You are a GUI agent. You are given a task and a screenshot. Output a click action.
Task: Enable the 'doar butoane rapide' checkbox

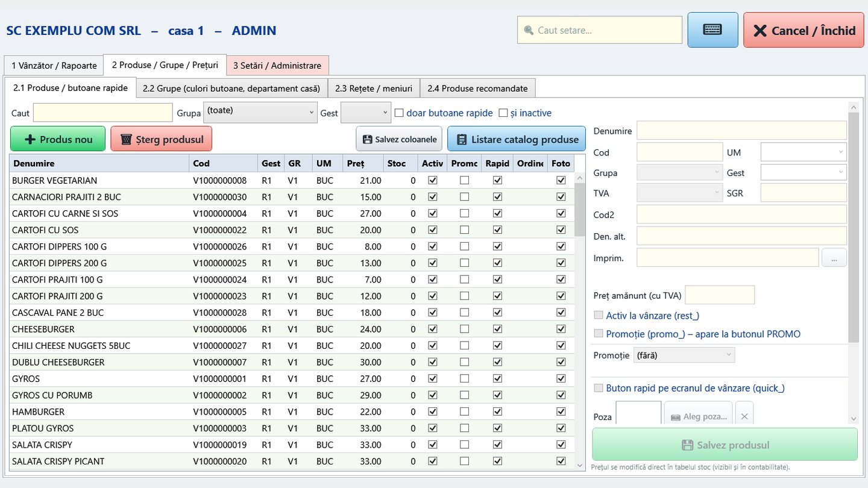coord(398,113)
